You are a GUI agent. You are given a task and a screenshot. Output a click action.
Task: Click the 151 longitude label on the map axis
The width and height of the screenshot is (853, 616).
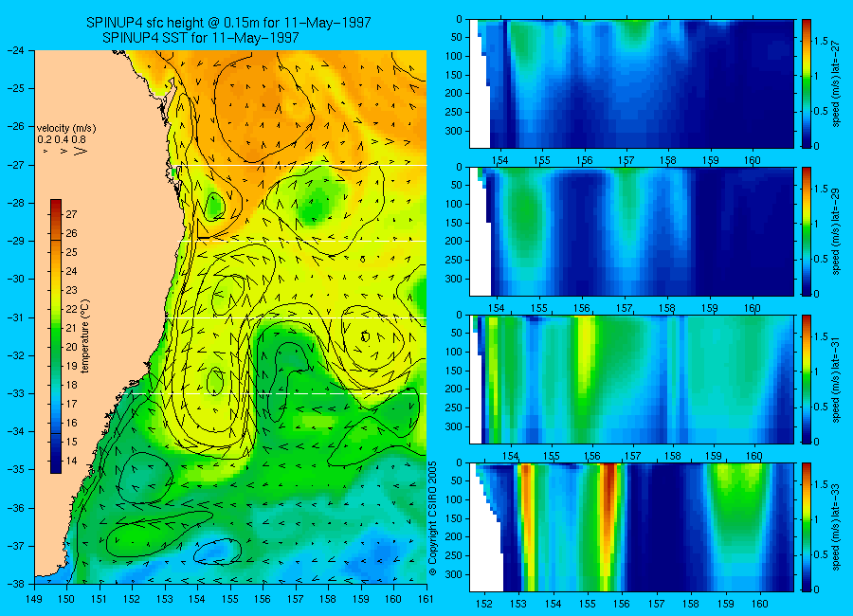click(x=100, y=599)
